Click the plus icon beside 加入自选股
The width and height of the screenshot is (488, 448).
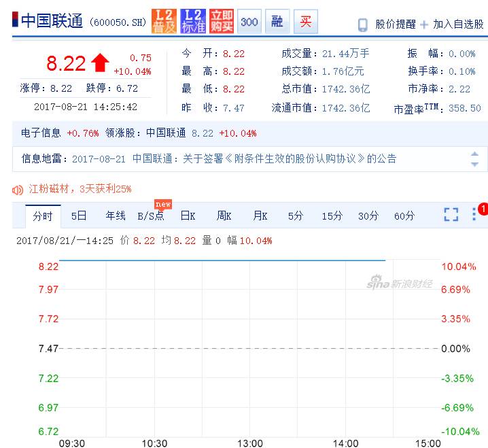point(424,24)
